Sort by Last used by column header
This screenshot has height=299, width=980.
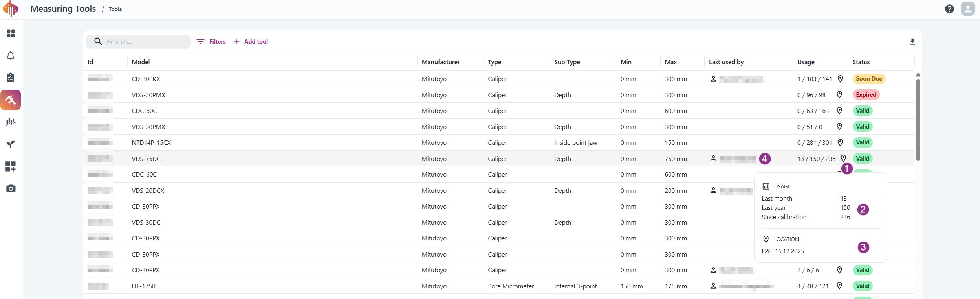(x=726, y=62)
